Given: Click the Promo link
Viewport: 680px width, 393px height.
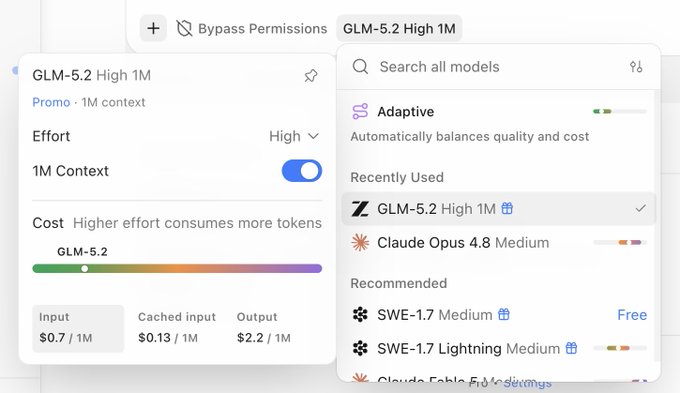Looking at the screenshot, I should coord(51,102).
